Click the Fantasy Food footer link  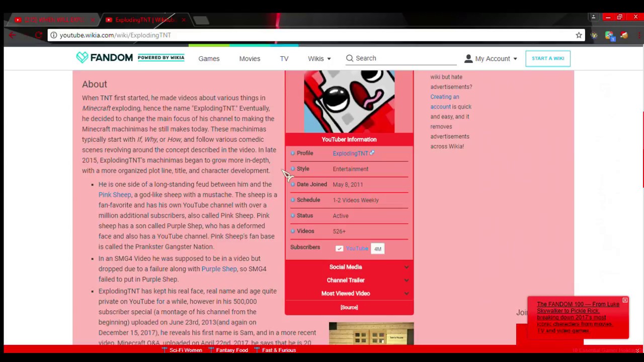point(232,350)
